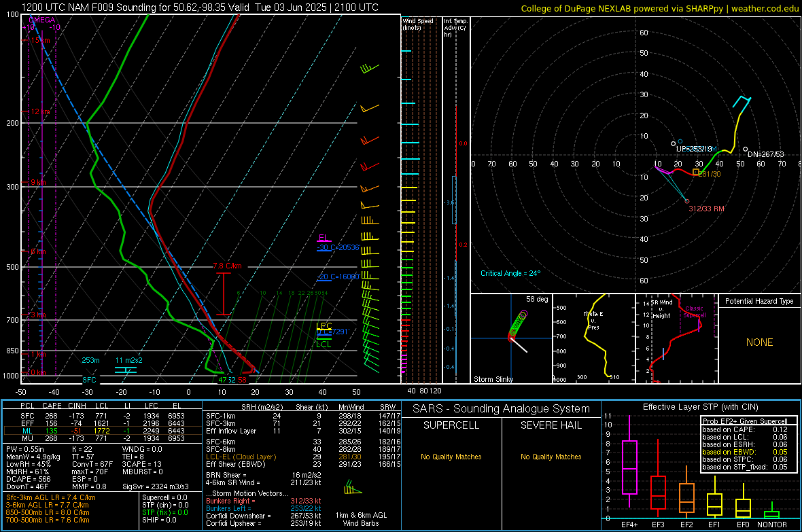Click the MeanW = 4.9g/kg value
Screen dimensions: 802x532
click(x=33, y=457)
